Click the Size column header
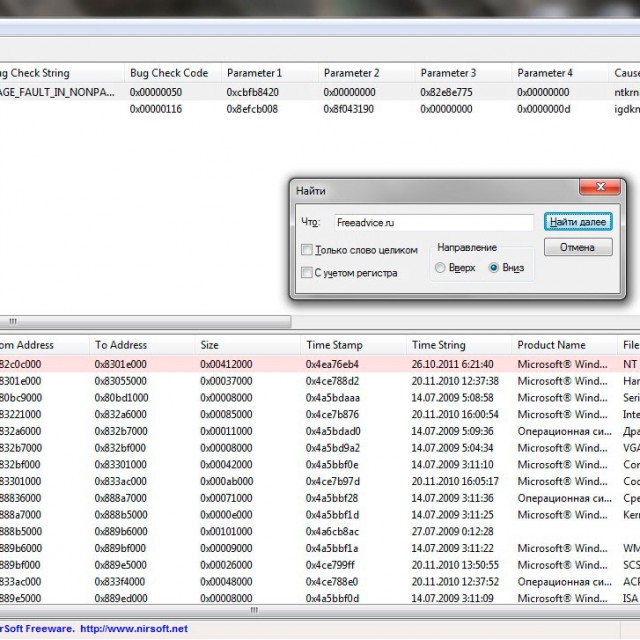Viewport: 640px width, 640px height. pos(216,345)
